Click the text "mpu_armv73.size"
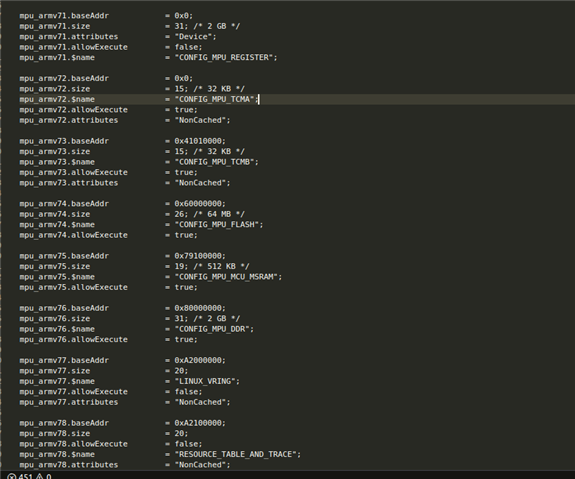 (x=55, y=152)
